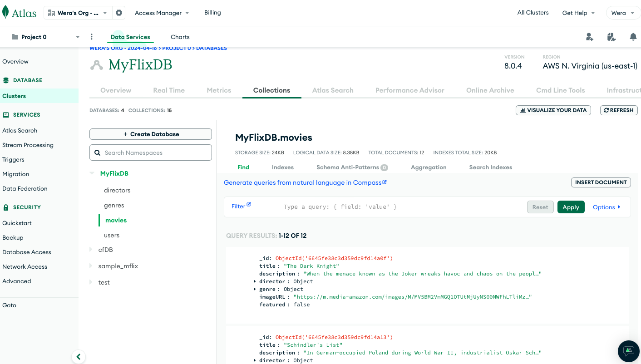Open the Project 0 dropdown arrow

(x=78, y=37)
